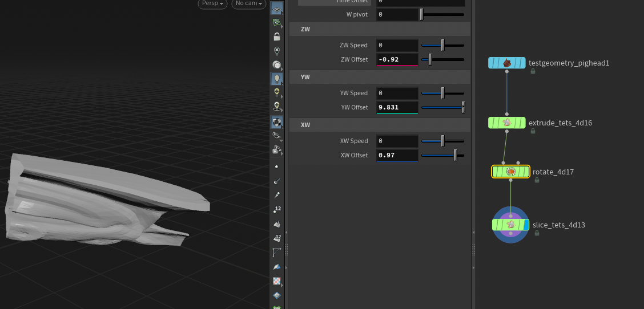Click the YW Offset value field
644x309 pixels.
click(x=397, y=107)
